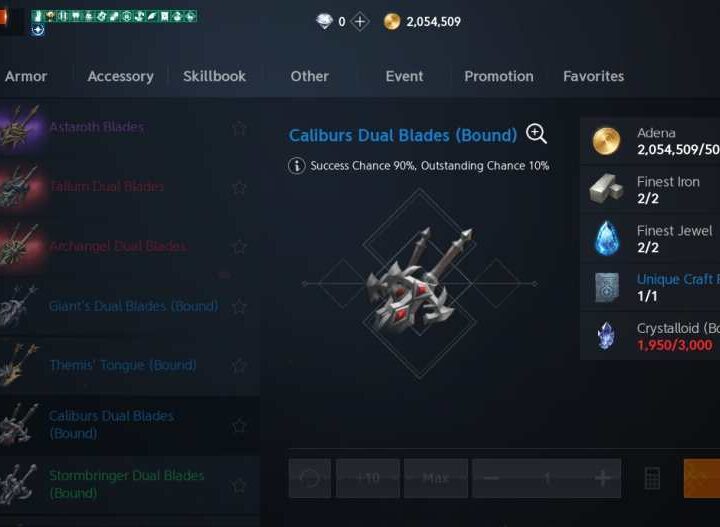This screenshot has height=527, width=720.
Task: Click the +10 quantity button
Action: [368, 478]
